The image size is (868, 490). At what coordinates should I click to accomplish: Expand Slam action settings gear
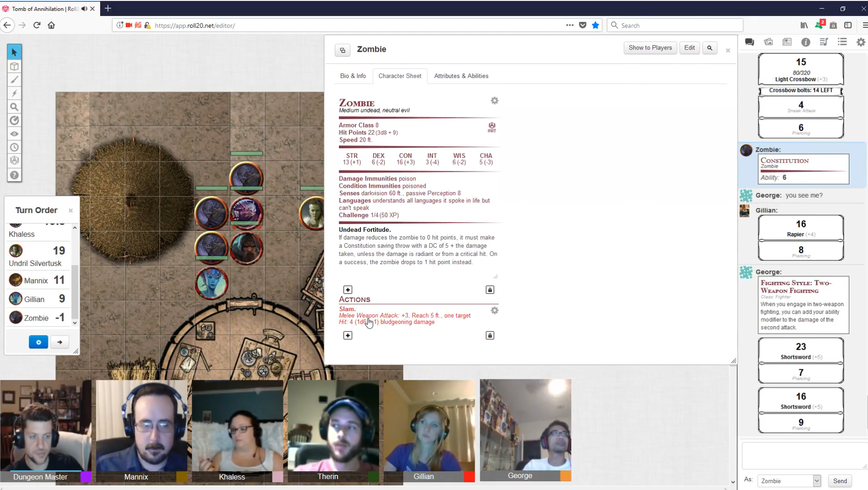coord(494,311)
